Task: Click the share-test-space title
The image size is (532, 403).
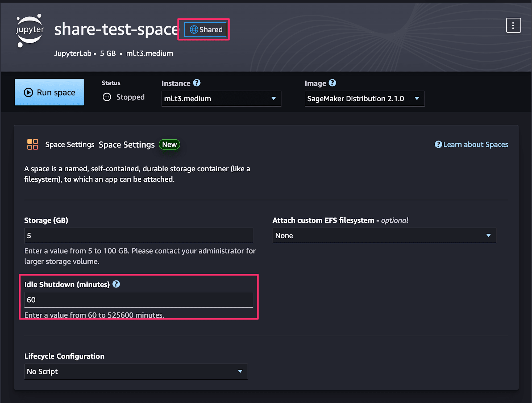Action: click(117, 29)
